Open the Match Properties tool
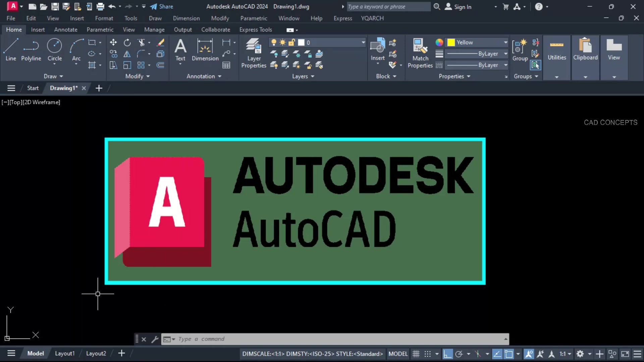This screenshot has height=362, width=644. pos(420,52)
